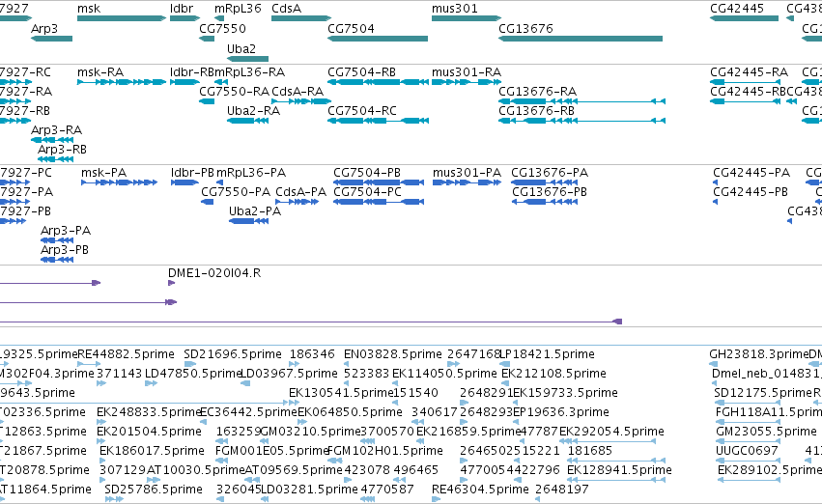This screenshot has width=822, height=504.
Task: Select EST EK128941.5prime
Action: (x=620, y=470)
